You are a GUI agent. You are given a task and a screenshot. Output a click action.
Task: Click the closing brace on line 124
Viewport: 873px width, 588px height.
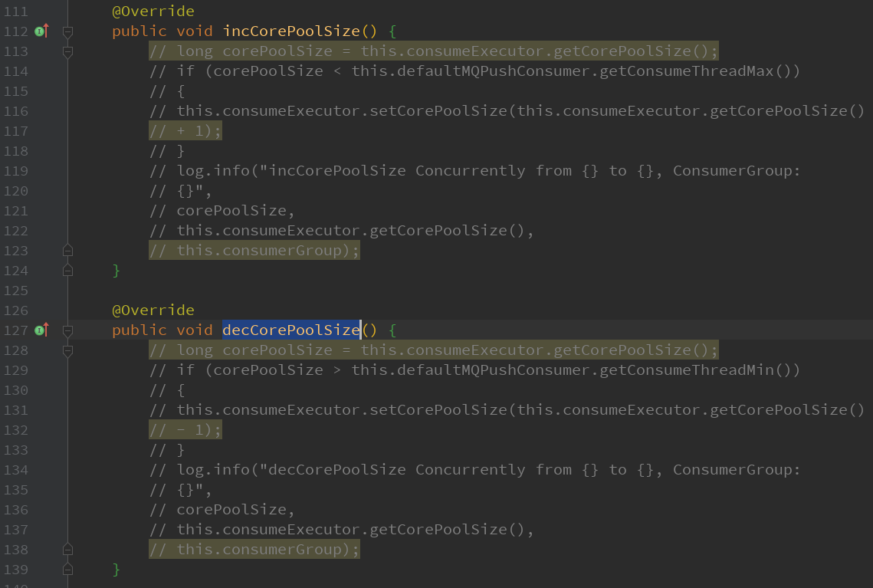(117, 271)
